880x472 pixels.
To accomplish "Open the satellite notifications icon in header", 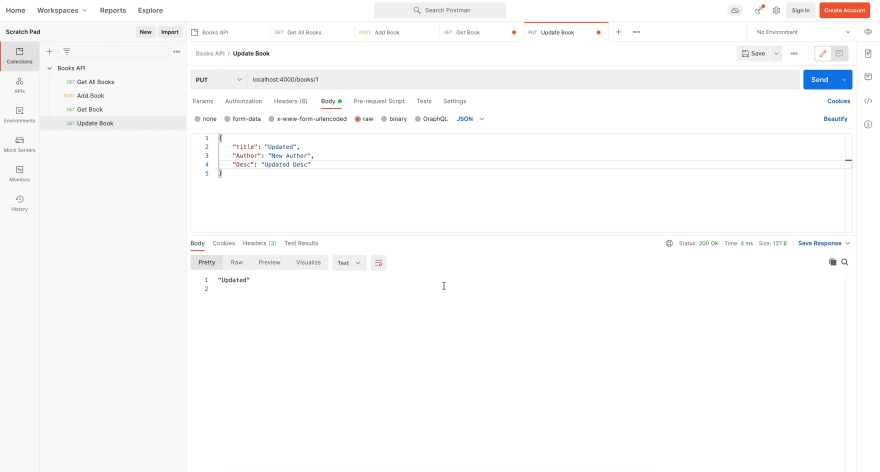I will pos(759,10).
